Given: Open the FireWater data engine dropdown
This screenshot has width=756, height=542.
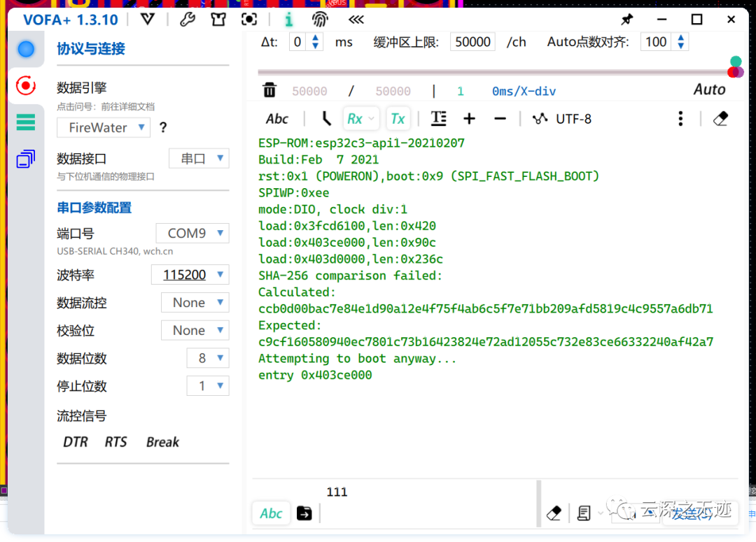Looking at the screenshot, I should 103,127.
